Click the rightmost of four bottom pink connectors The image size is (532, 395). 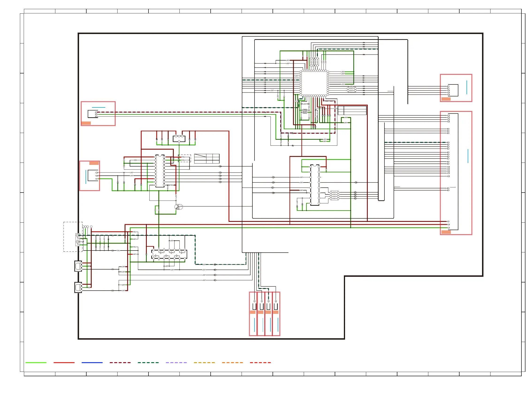(276, 314)
